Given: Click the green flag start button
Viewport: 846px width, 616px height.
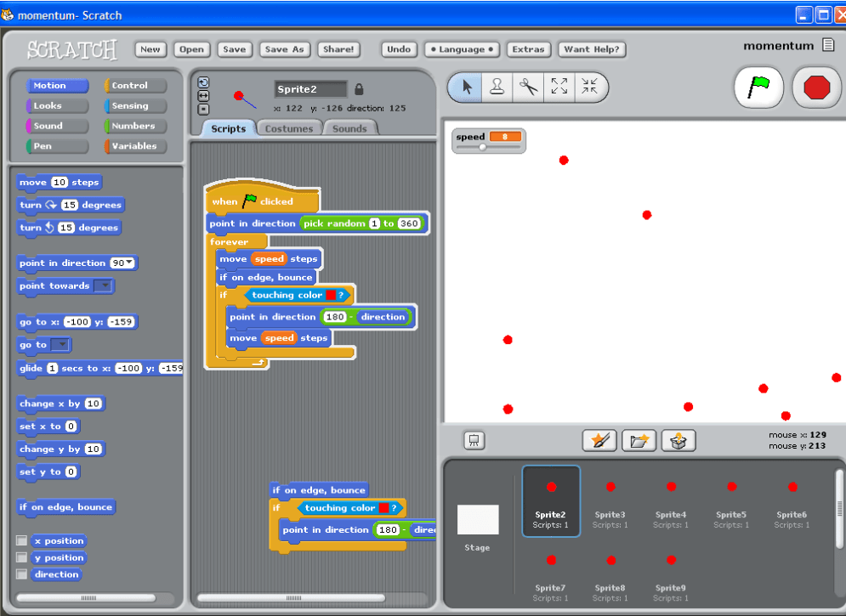Looking at the screenshot, I should click(x=758, y=88).
